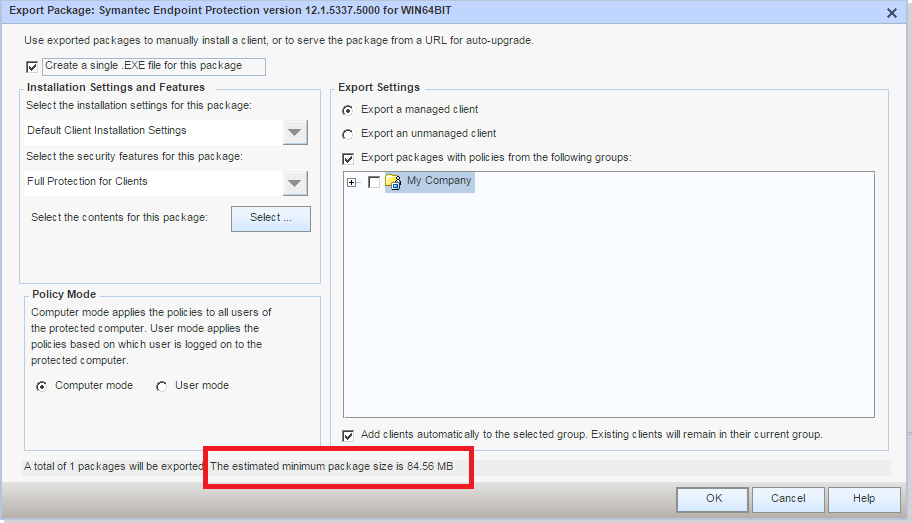The image size is (912, 523).
Task: Click the dialog title Export Package text
Action: (230, 10)
